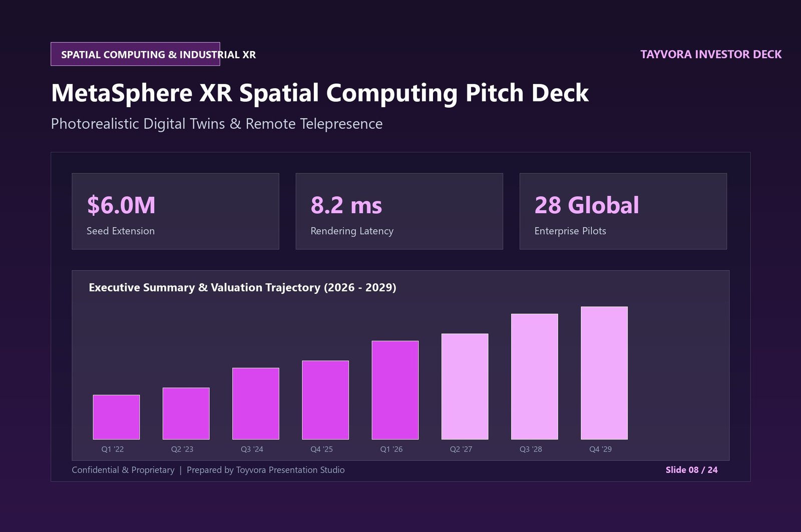Click the Q2 '23 axis label
The height and width of the screenshot is (532, 801).
point(182,449)
